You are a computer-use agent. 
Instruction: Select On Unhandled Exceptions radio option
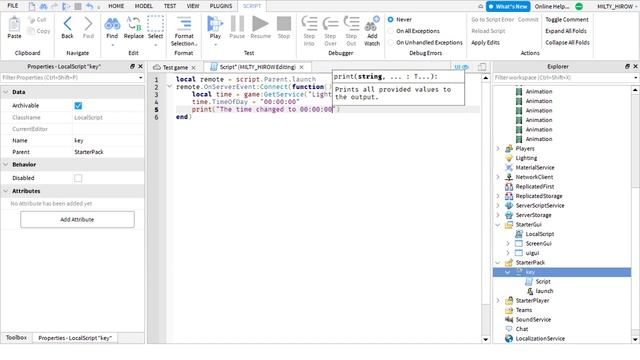coord(391,42)
